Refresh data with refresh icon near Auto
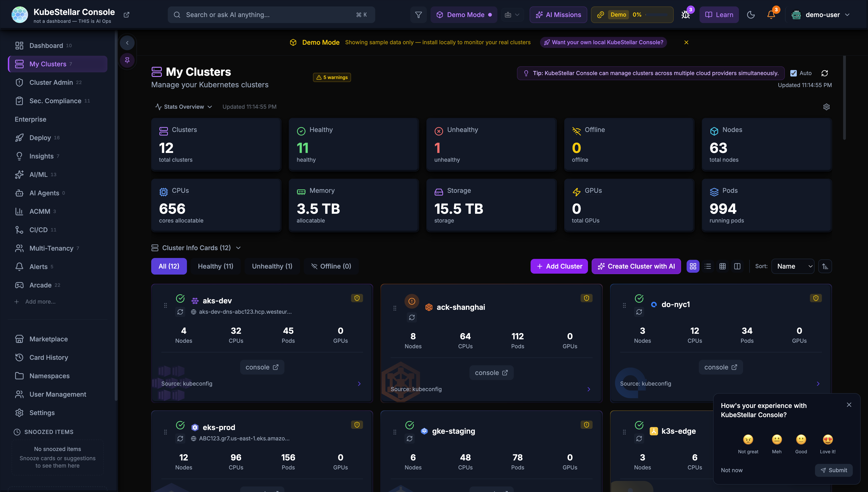Screen dimensions: 868x492 pos(825,73)
